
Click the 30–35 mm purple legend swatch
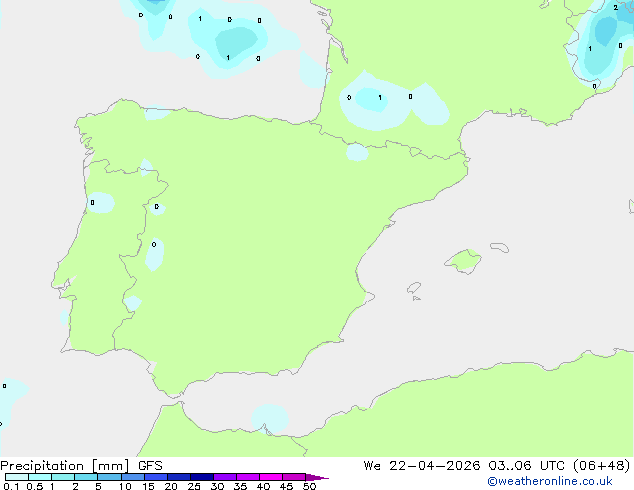pos(225,477)
